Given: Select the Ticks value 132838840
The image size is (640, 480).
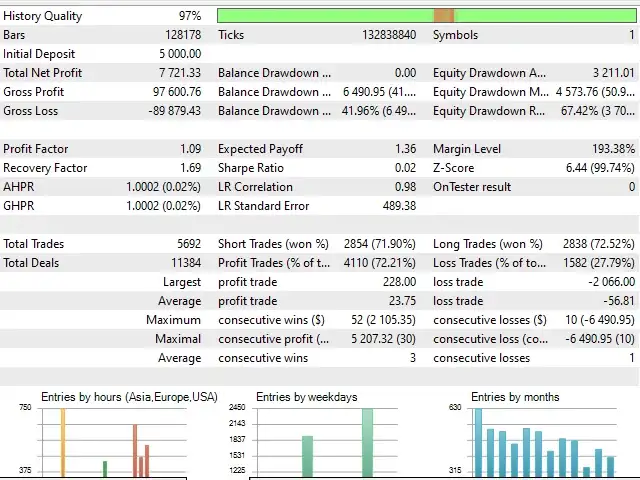Looking at the screenshot, I should (389, 35).
